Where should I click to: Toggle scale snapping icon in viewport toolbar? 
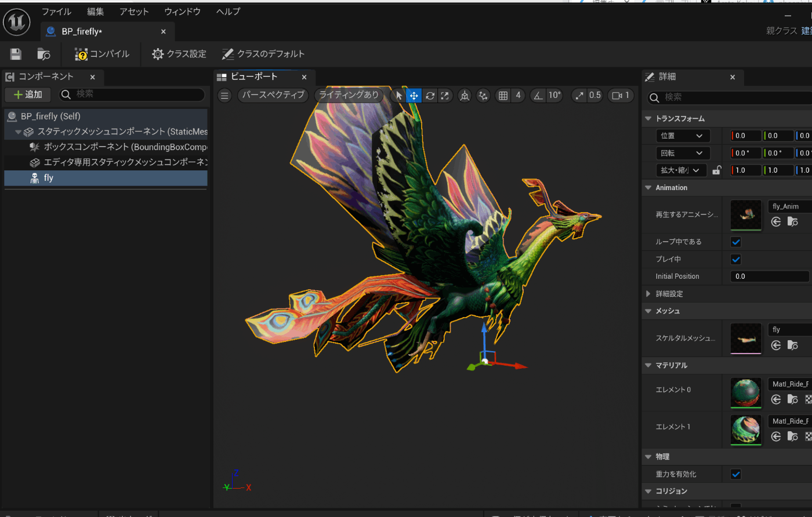[579, 96]
